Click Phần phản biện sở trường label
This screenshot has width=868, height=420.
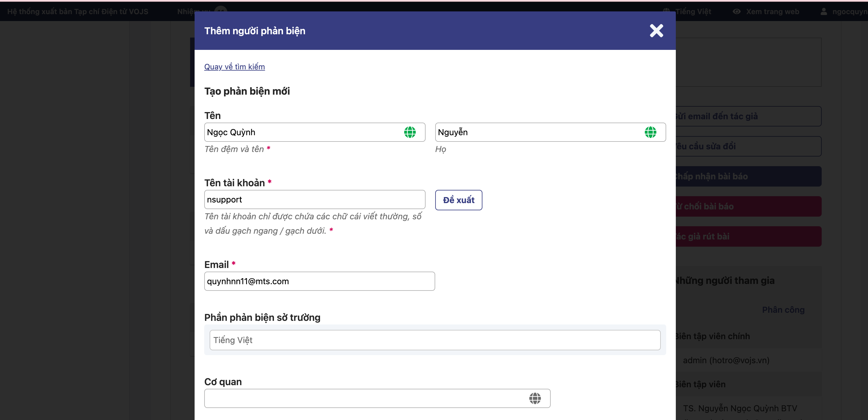click(262, 317)
